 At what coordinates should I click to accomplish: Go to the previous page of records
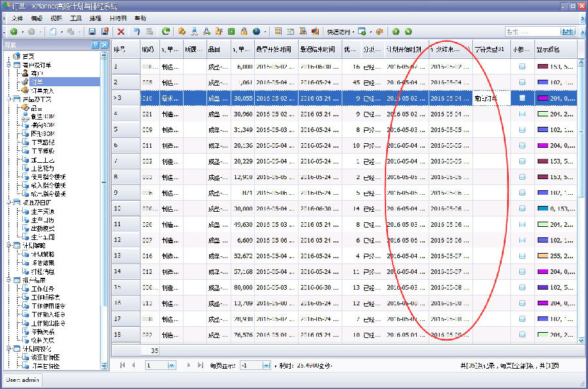[133, 365]
